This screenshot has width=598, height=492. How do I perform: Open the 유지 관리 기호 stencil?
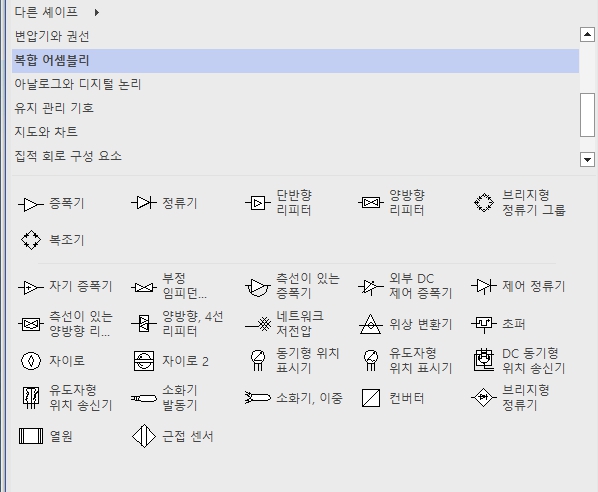click(x=296, y=108)
